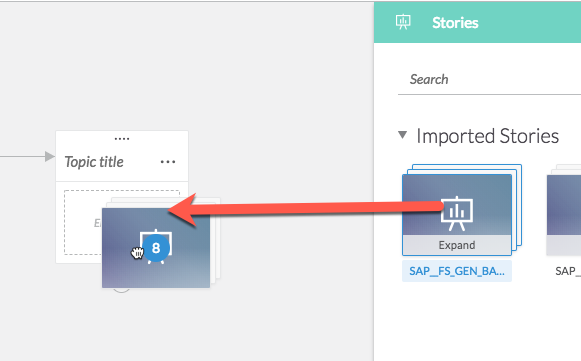Viewport: 581px width, 361px height.
Task: Click the stacked pages edge behind the first story
Action: 518,206
